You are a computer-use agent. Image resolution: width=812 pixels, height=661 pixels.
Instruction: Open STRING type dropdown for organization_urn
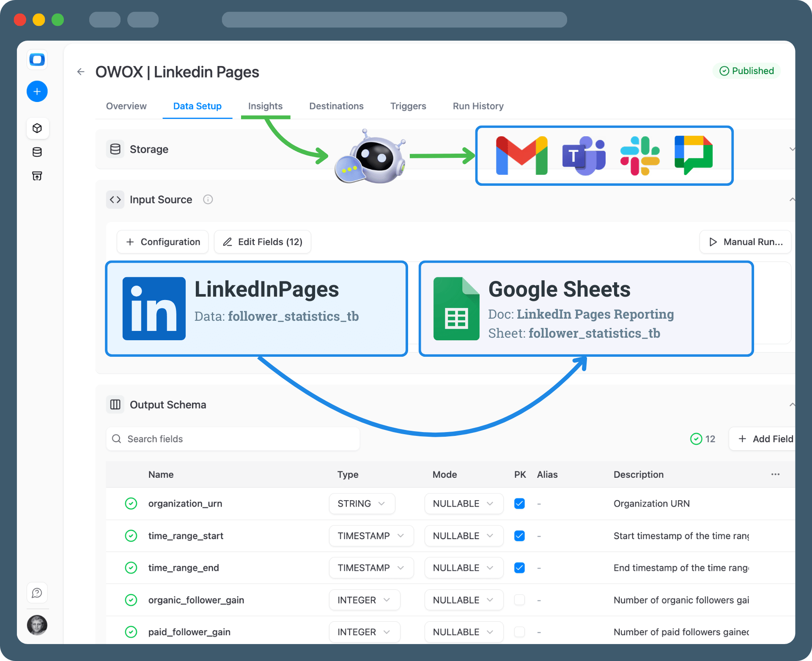(x=362, y=504)
